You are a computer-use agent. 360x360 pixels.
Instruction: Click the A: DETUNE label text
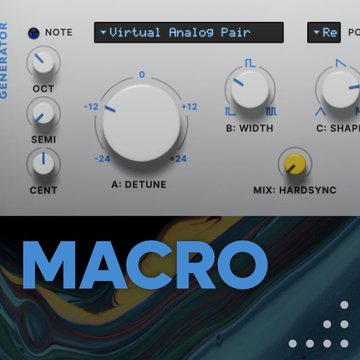point(139,184)
